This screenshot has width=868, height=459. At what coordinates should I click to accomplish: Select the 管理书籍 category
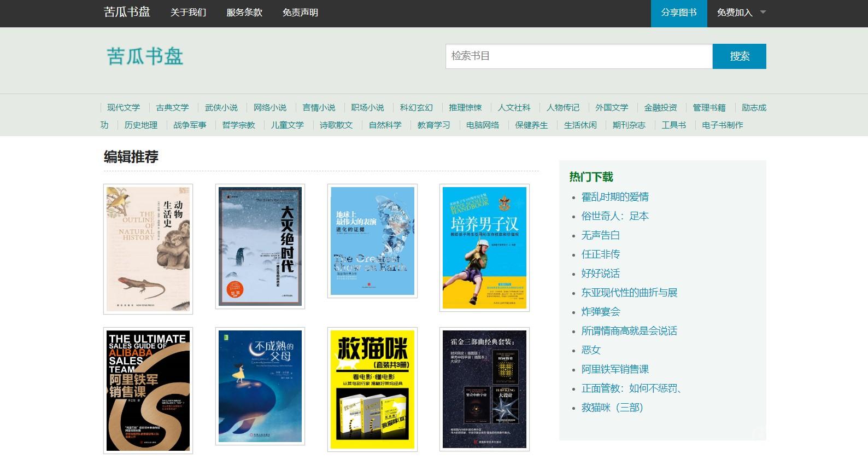709,108
